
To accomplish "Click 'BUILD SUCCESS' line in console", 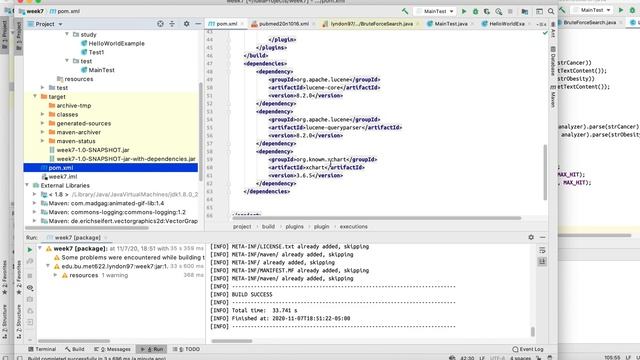I will pos(252,294).
